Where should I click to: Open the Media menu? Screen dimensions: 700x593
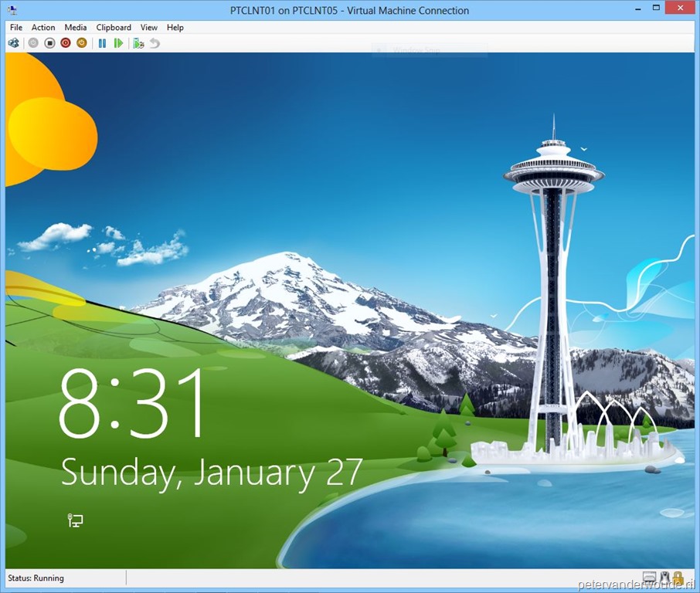(x=75, y=27)
